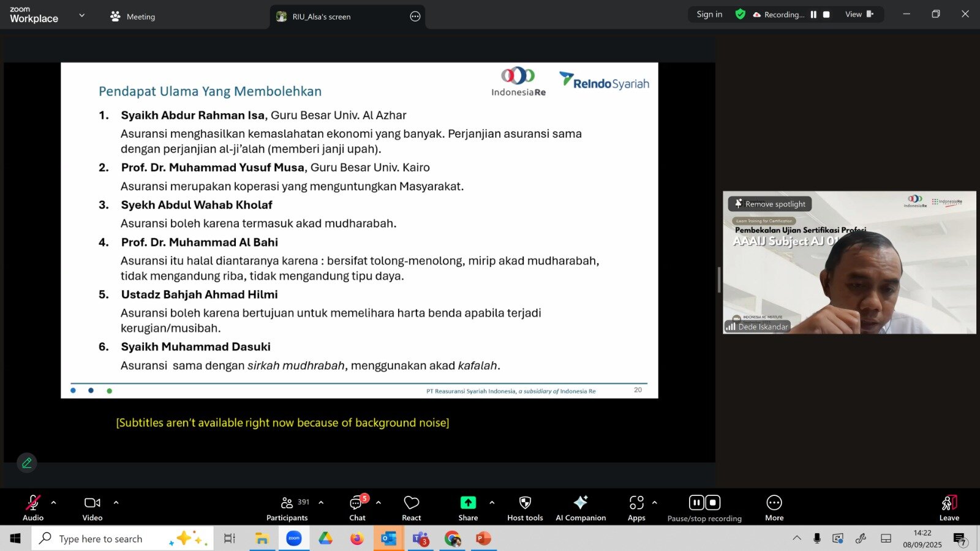
Task: Mute the microphone using the Audio icon
Action: tap(32, 502)
